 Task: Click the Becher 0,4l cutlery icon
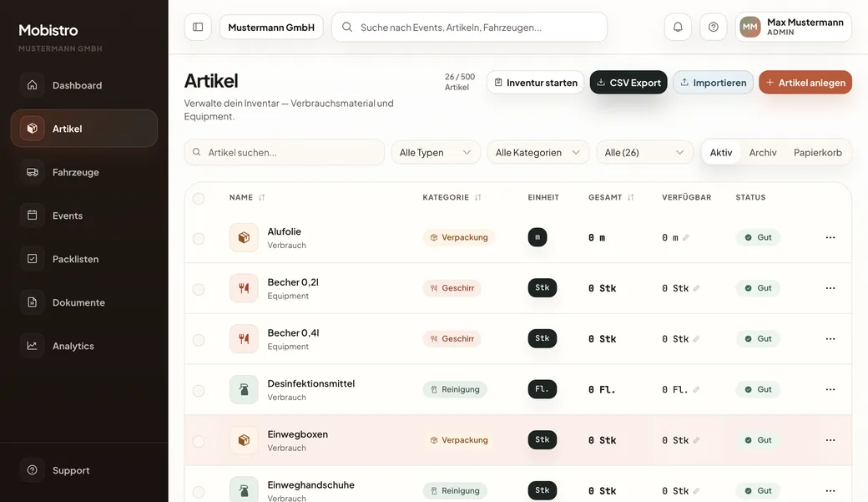pos(244,339)
